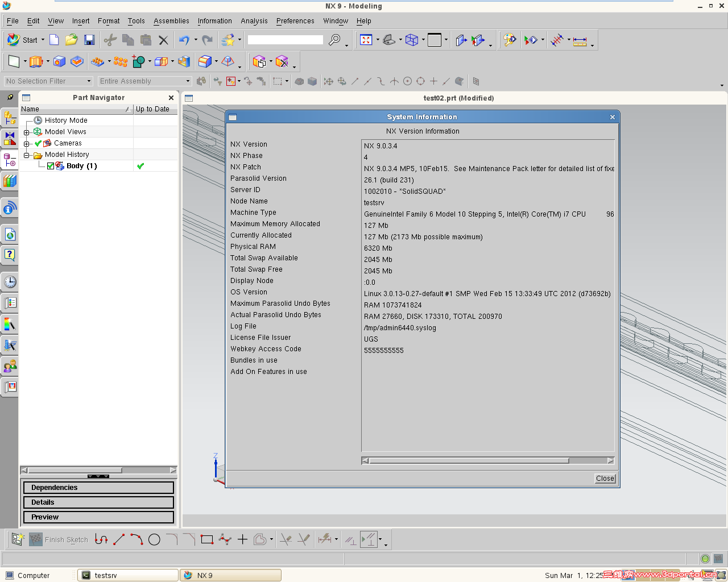Screen dimensions: 728x582
Task: Toggle the quadrant point snap icon
Action: point(420,81)
